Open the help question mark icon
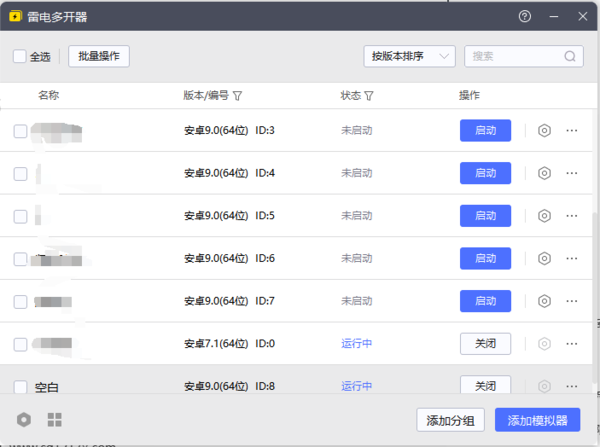 click(525, 16)
